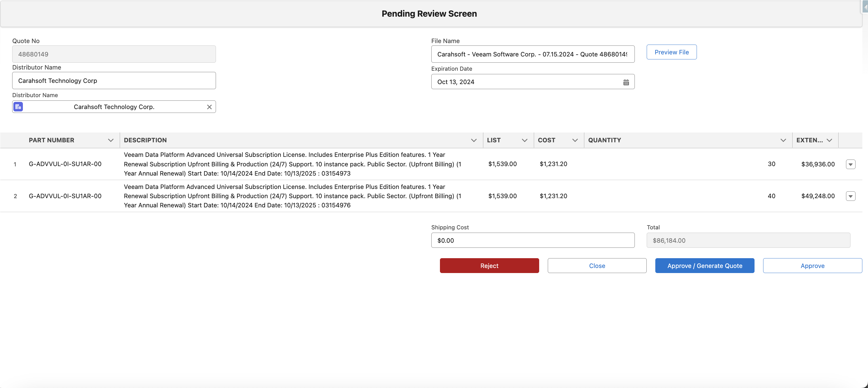Screen dimensions: 868x388
Task: Click the plain Approve button
Action: coord(812,266)
